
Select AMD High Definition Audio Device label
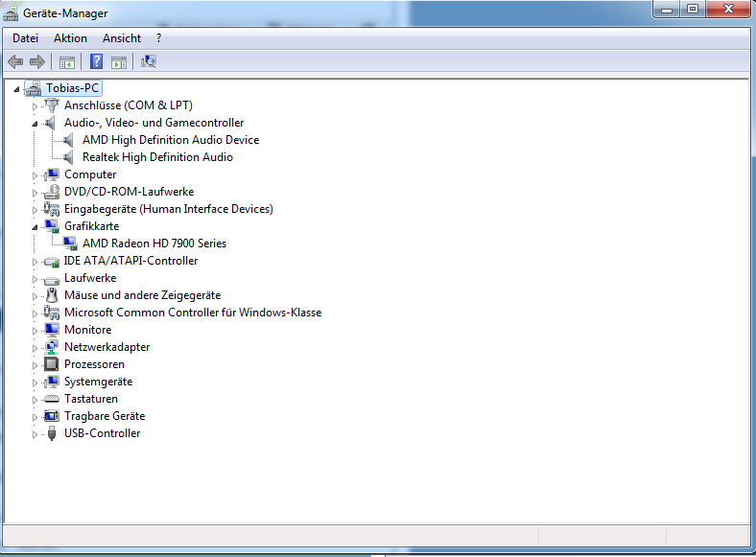pyautogui.click(x=171, y=140)
